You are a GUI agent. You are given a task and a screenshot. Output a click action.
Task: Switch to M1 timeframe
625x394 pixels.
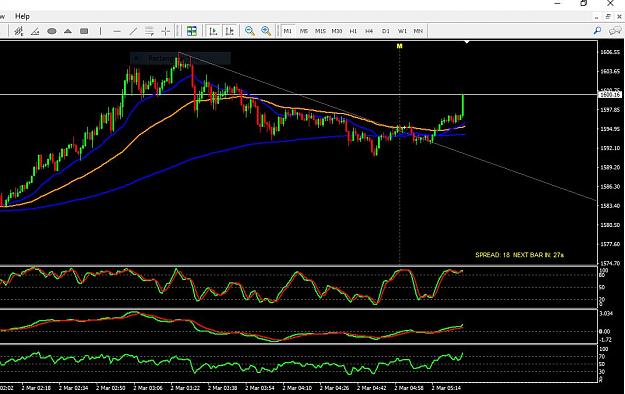pos(287,31)
